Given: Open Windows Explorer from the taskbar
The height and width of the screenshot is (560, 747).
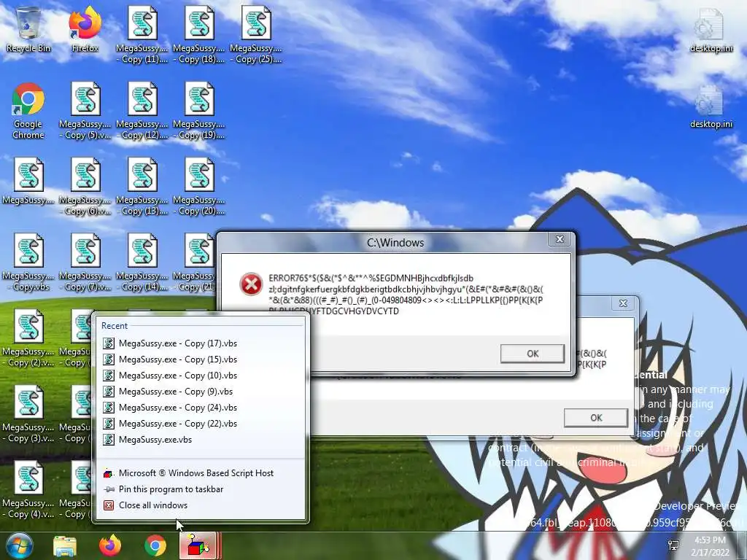Looking at the screenshot, I should pos(65,545).
